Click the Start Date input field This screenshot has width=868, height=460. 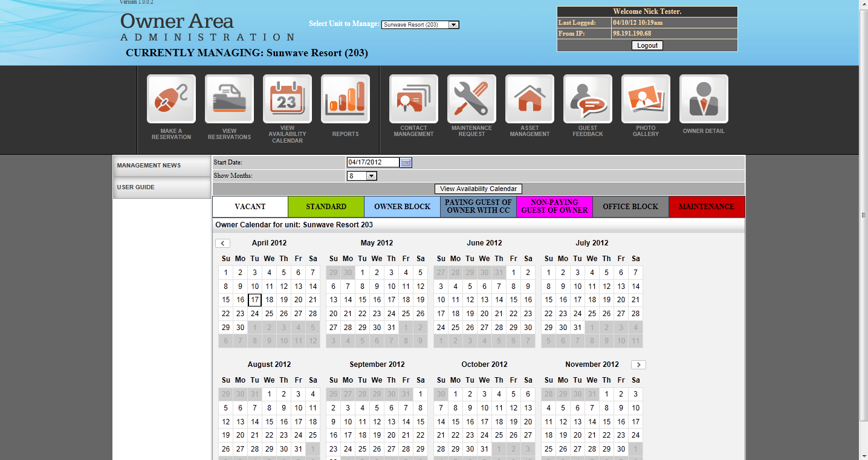coord(373,162)
